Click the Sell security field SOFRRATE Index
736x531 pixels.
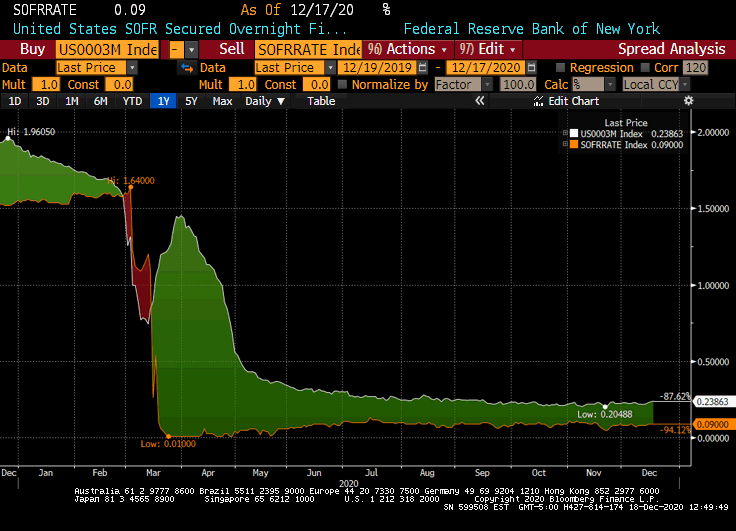(308, 49)
